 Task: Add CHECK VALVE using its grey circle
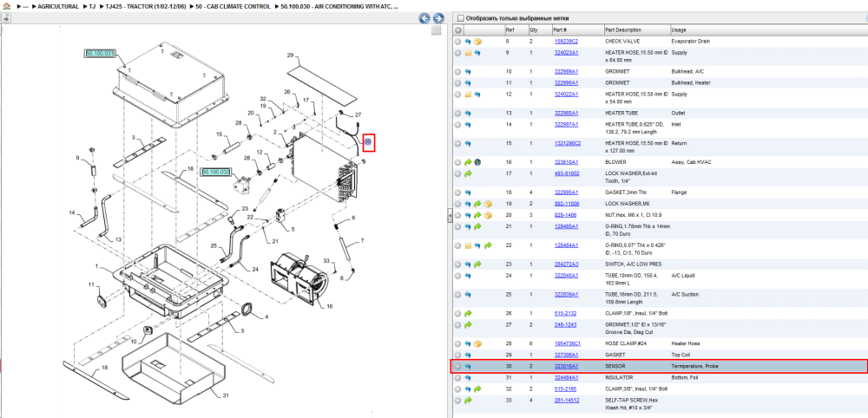point(457,42)
